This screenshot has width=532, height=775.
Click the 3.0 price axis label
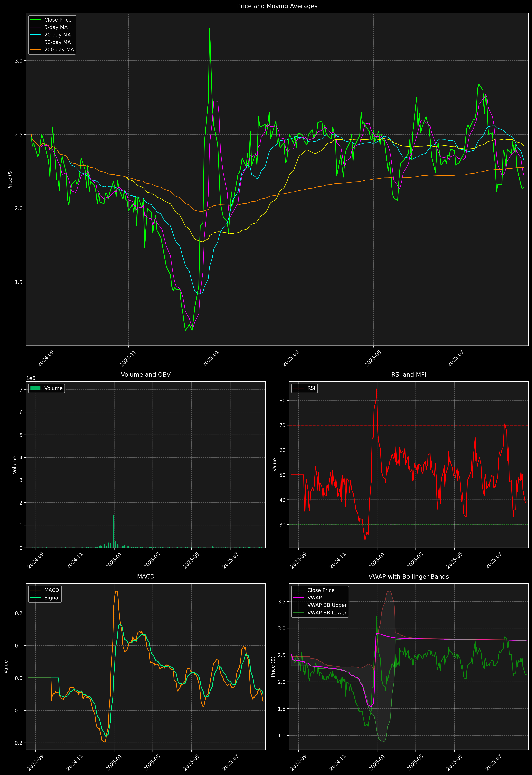coord(19,61)
